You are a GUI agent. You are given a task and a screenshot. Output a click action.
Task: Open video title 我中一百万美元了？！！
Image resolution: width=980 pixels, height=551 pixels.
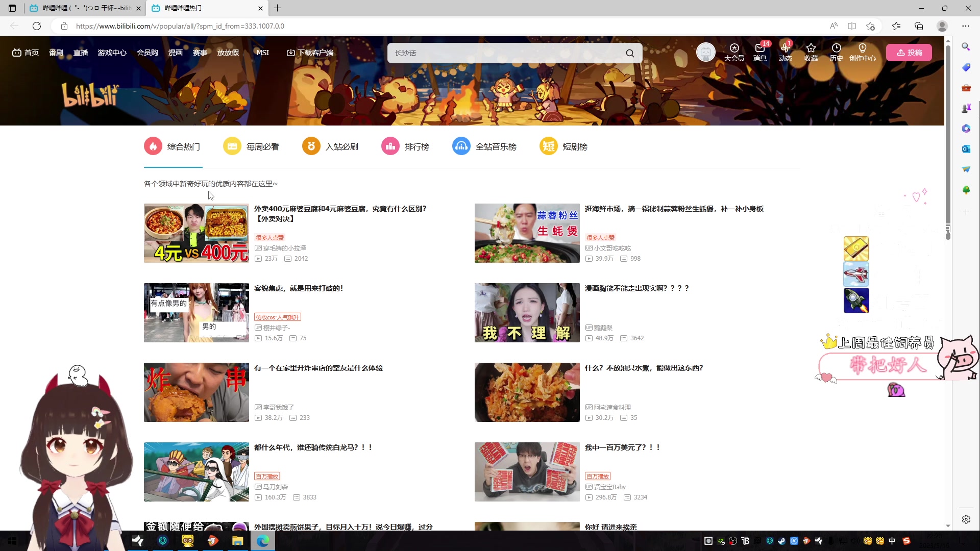623,447
